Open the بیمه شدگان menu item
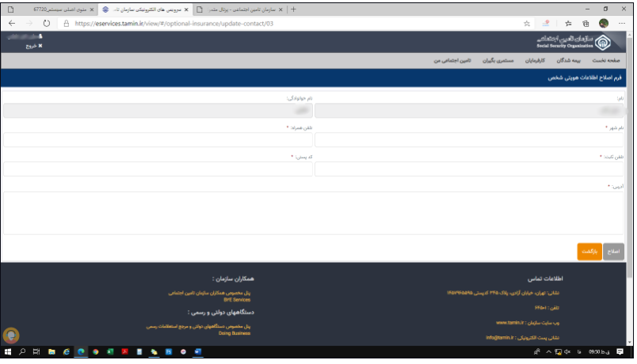The height and width of the screenshot is (364, 637). 568,60
